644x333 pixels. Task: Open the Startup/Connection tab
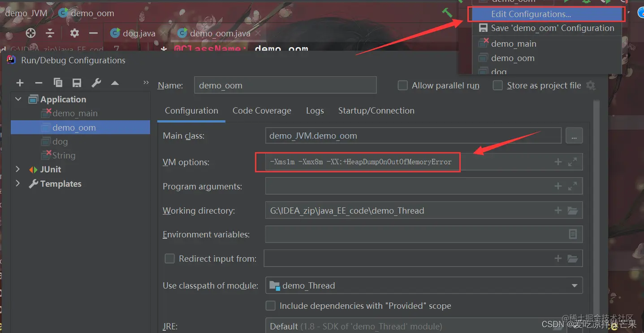click(x=376, y=110)
